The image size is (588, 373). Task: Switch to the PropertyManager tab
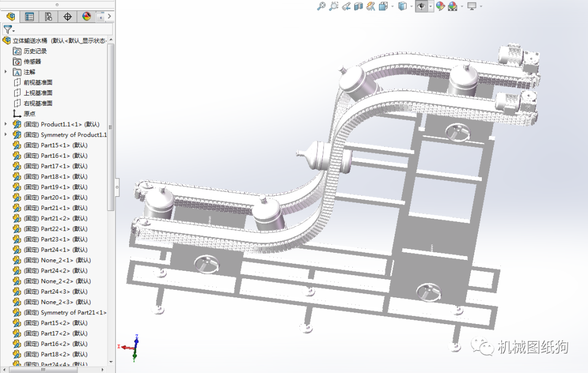29,16
